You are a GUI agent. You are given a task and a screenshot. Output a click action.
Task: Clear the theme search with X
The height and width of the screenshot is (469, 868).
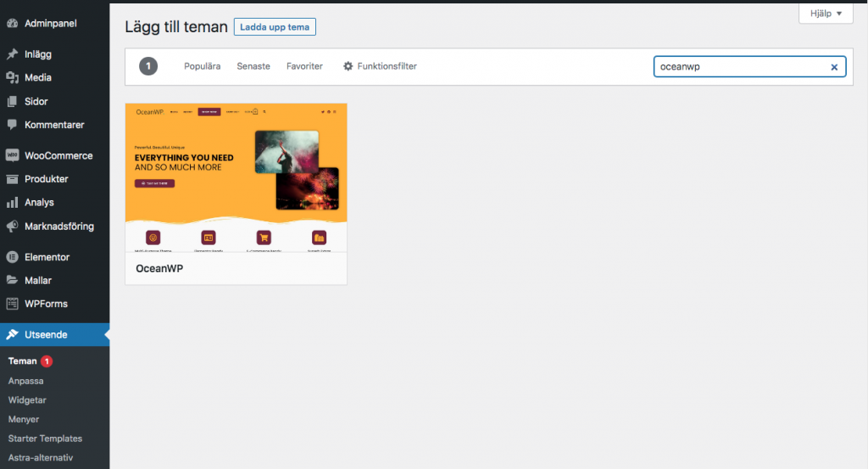[x=834, y=67]
